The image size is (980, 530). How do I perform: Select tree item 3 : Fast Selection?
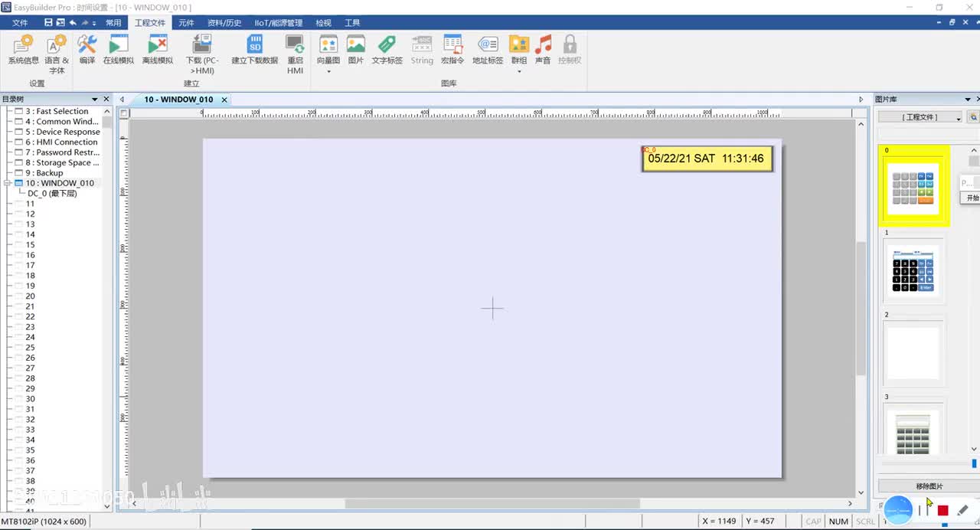point(57,111)
